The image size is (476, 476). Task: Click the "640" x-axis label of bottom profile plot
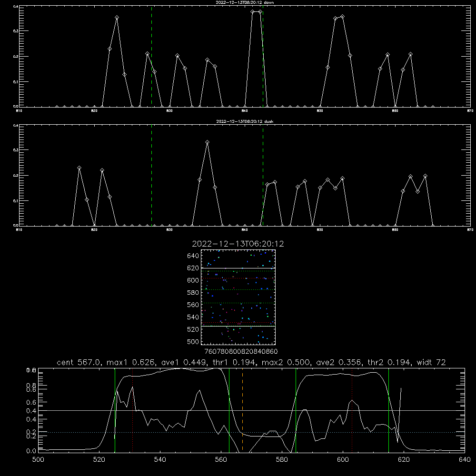(x=465, y=460)
